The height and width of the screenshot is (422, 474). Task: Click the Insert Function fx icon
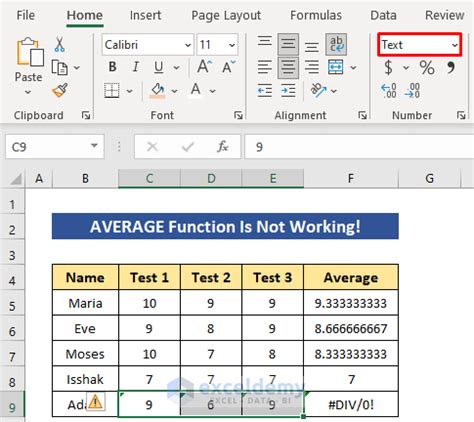223,146
